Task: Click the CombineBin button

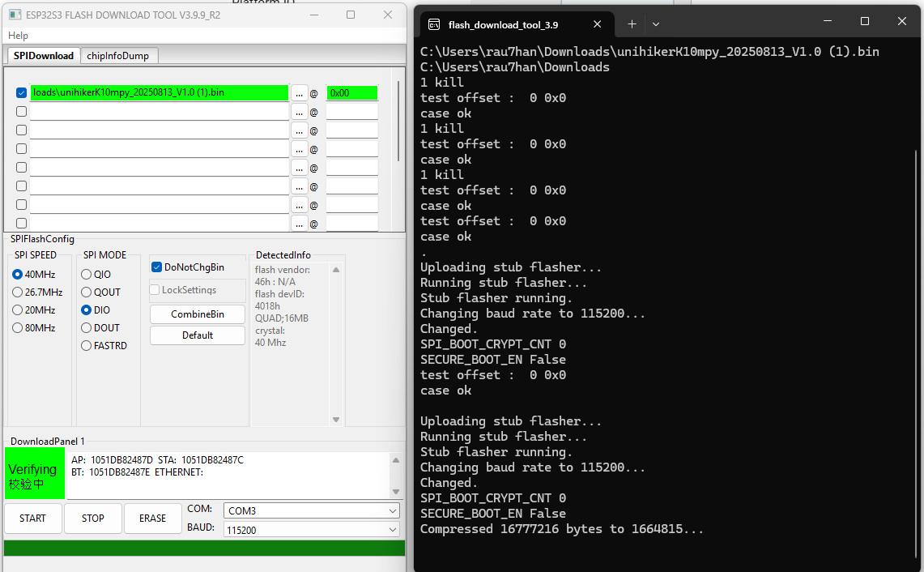Action: pyautogui.click(x=198, y=314)
